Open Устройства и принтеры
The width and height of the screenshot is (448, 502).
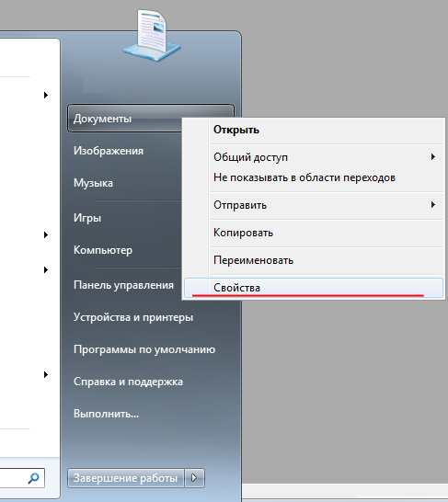[133, 317]
